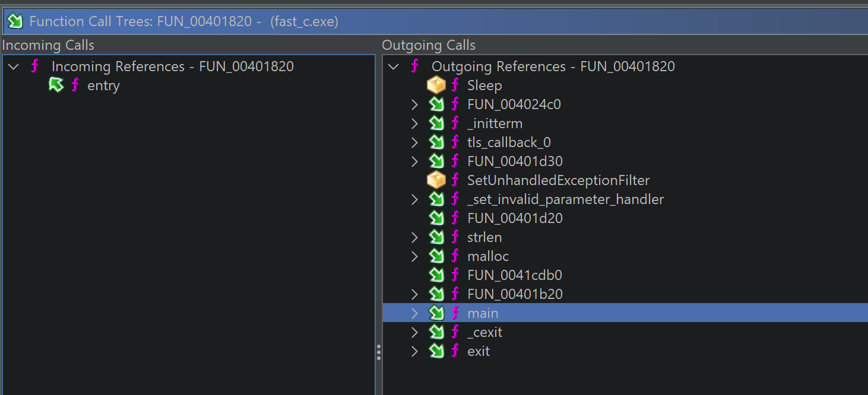Image resolution: width=868 pixels, height=395 pixels.
Task: Expand the main node
Action: (415, 314)
